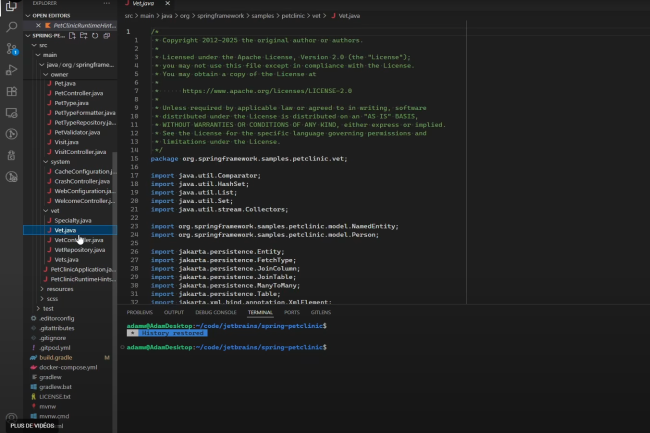The height and width of the screenshot is (433, 650).
Task: Switch to the OUTPUT panel tab
Action: pyautogui.click(x=174, y=312)
